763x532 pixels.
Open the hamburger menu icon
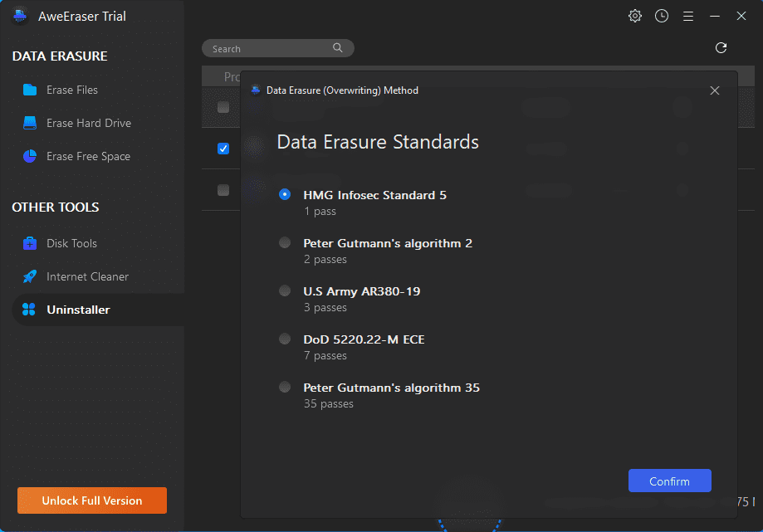point(688,16)
